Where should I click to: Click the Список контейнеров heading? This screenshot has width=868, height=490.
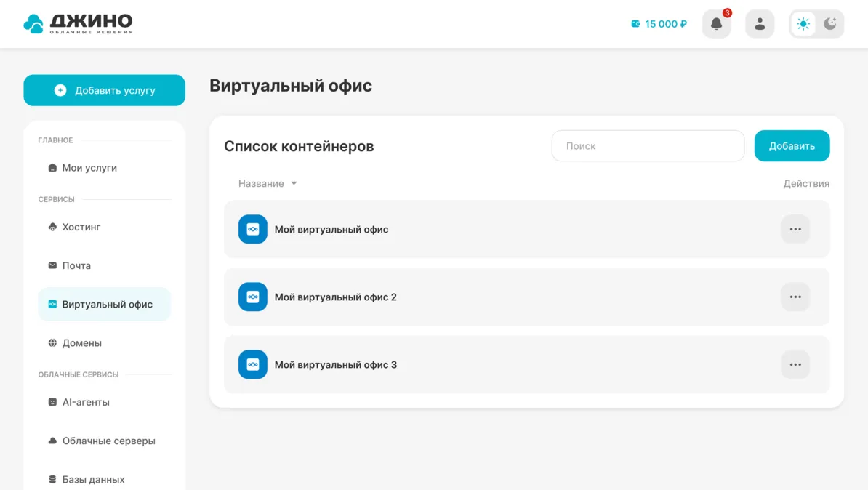coord(299,146)
